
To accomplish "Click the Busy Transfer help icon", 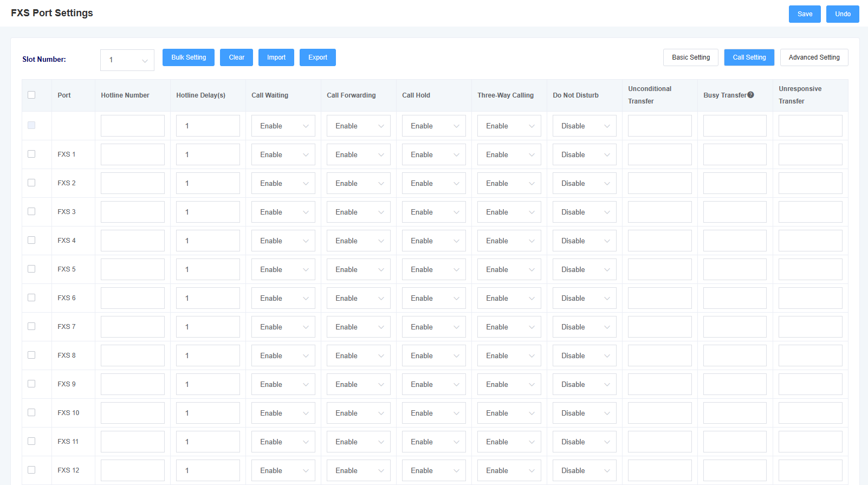I will 750,95.
